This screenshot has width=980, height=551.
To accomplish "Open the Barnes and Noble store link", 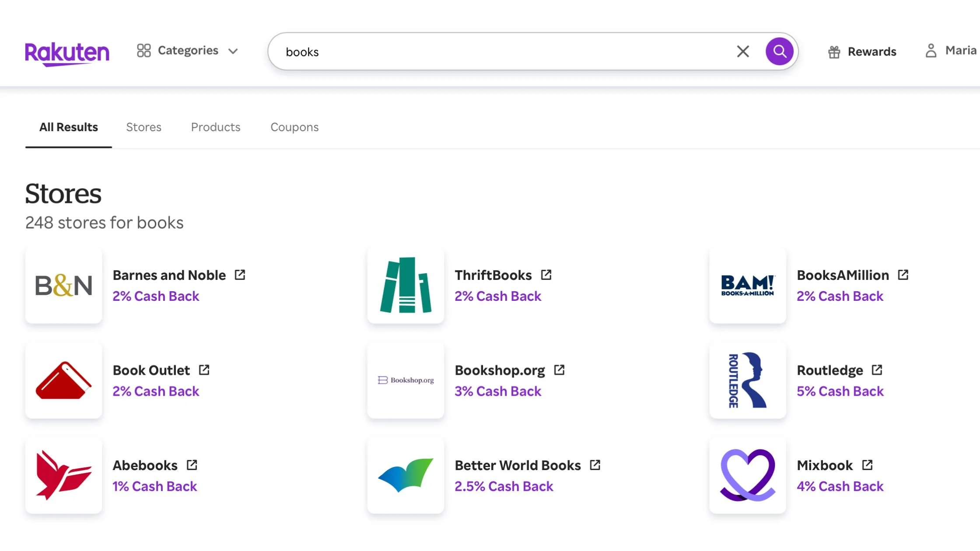I will coord(169,275).
